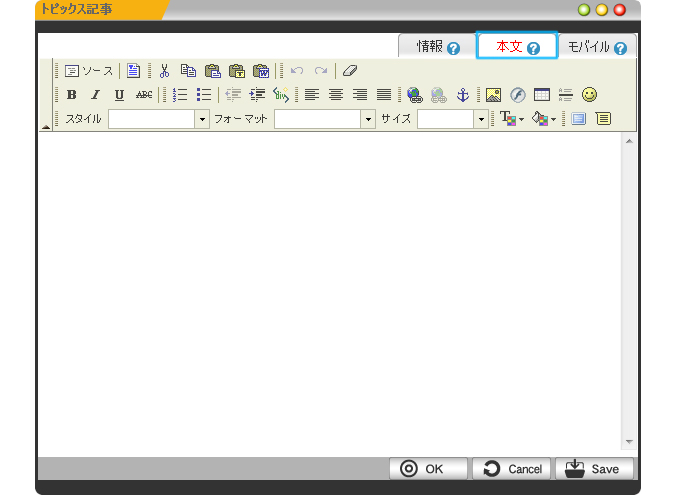Viewport: 675px width, 496px height.
Task: Insert an anchor
Action: 463,95
